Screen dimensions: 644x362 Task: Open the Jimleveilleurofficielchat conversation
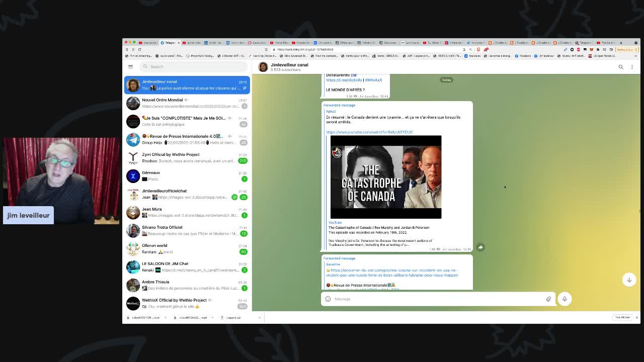pos(187,194)
